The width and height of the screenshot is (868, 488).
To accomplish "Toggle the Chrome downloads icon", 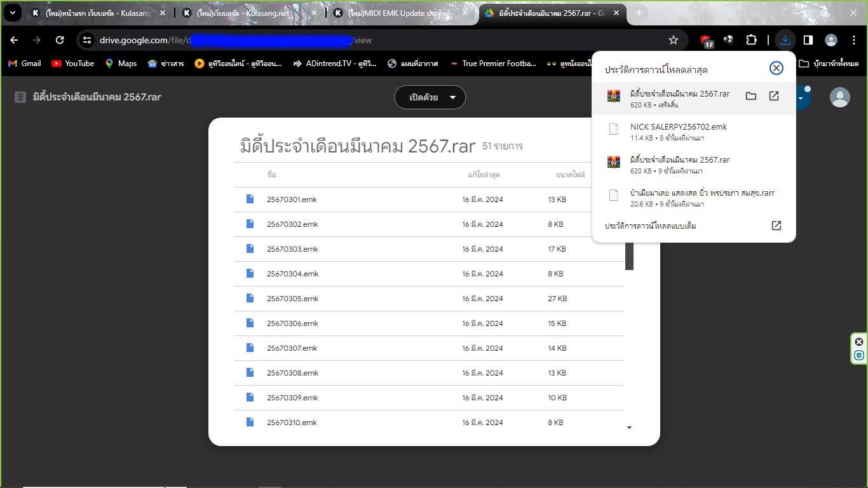I will [785, 40].
